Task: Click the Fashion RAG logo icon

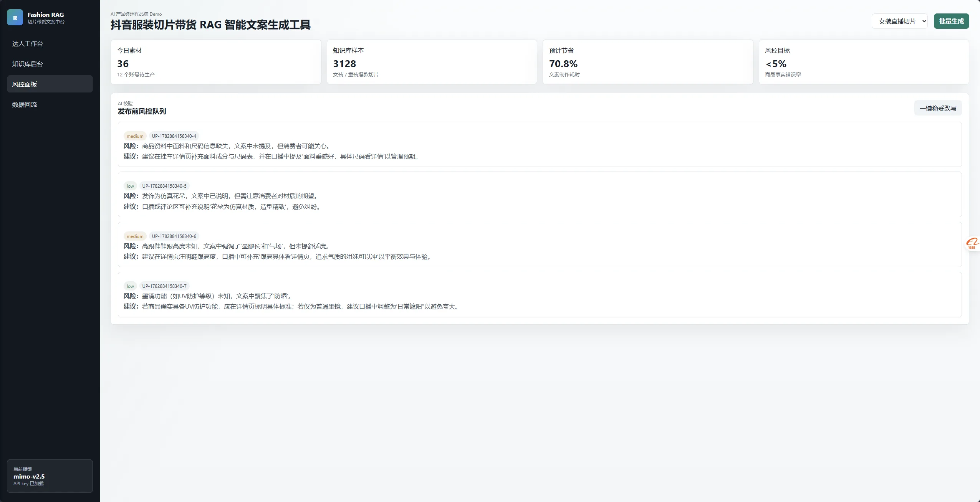Action: click(x=15, y=18)
